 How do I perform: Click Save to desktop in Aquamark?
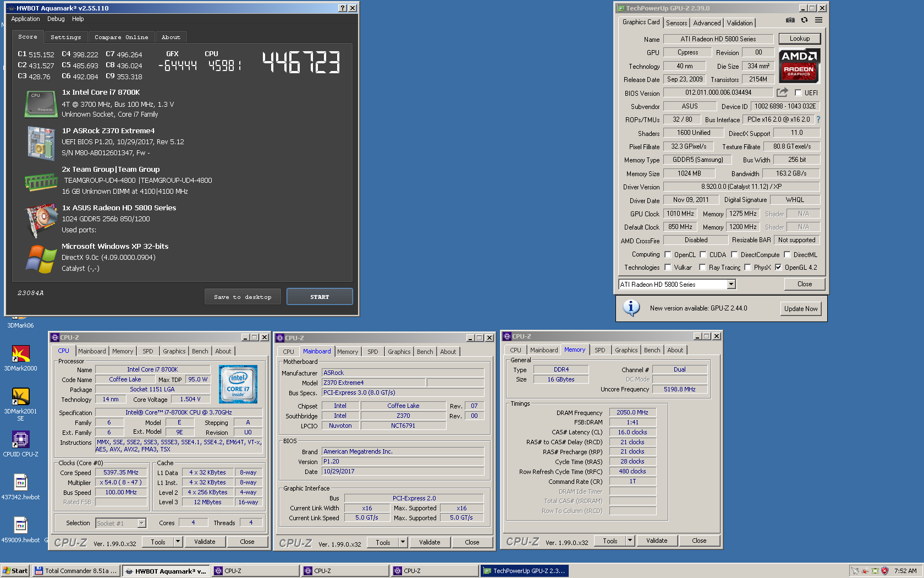tap(243, 297)
